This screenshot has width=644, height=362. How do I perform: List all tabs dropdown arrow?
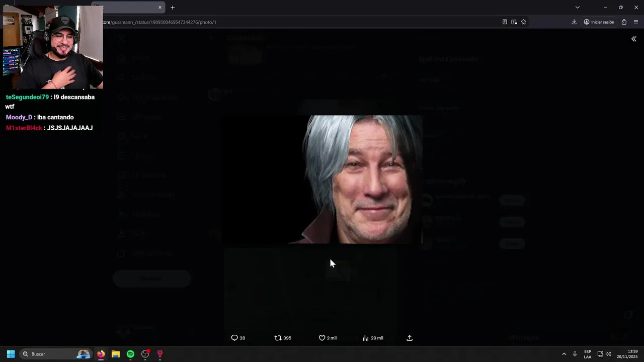click(x=578, y=8)
